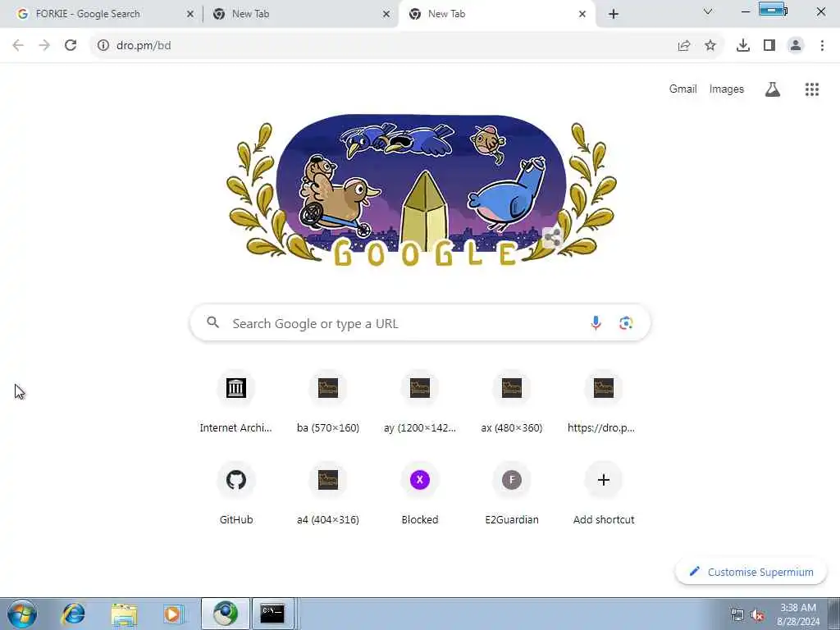Open the Downloads icon in toolbar
The image size is (840, 630).
tap(743, 46)
